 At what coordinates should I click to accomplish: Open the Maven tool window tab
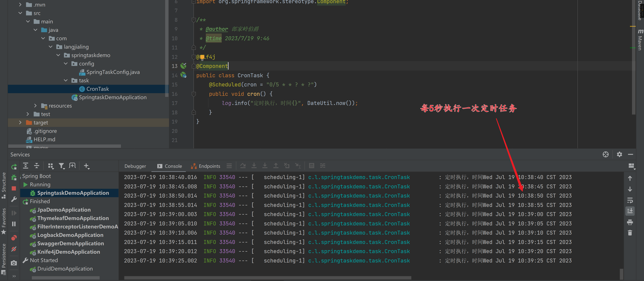(640, 40)
